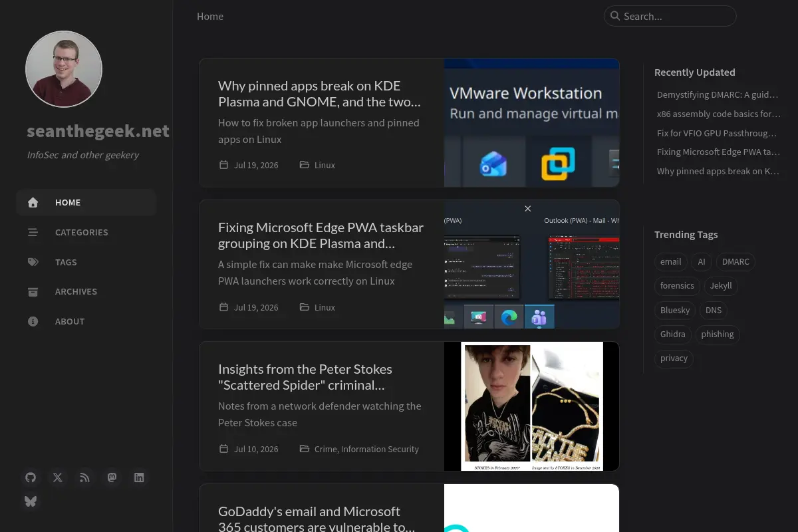Select the Bluesky trending tag
798x532 pixels.
(x=675, y=310)
